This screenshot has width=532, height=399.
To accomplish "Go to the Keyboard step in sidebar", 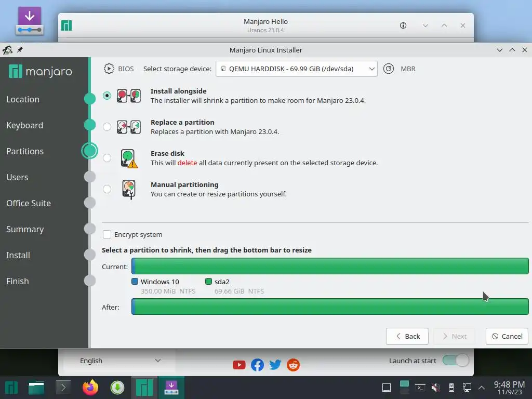I will [x=25, y=125].
